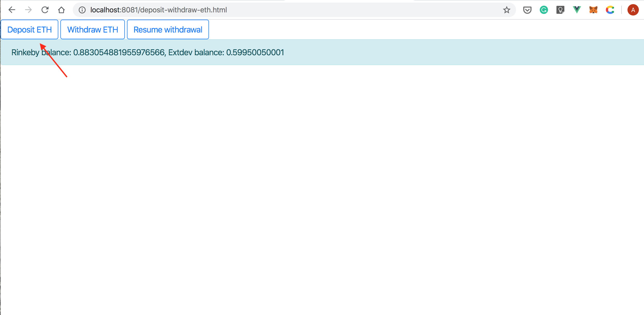
Task: Reload the page with the refresh icon
Action: (45, 10)
